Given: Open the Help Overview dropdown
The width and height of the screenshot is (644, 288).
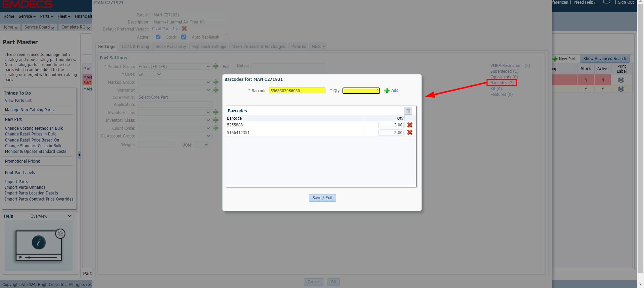Looking at the screenshot, I should [x=51, y=216].
